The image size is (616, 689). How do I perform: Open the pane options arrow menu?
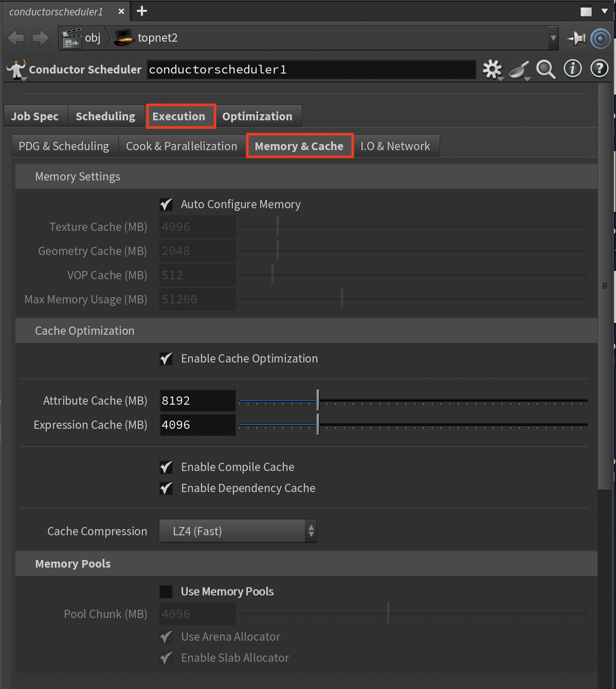605,11
